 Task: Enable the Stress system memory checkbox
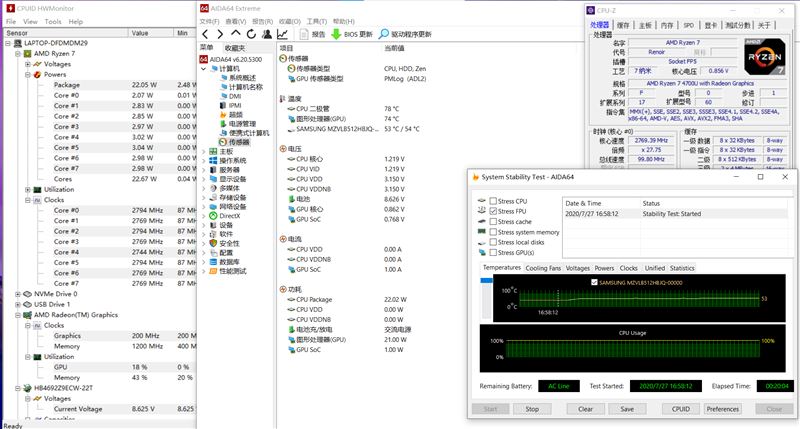coord(493,232)
